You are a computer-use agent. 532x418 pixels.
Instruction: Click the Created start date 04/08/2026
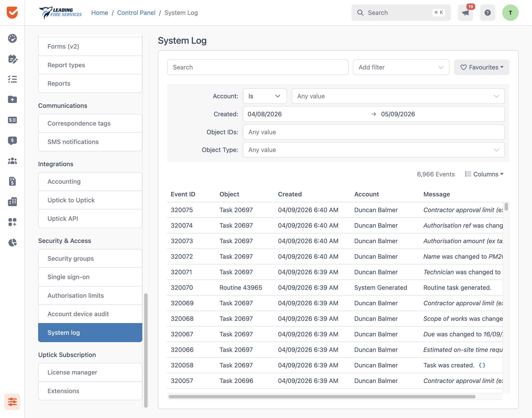point(264,114)
